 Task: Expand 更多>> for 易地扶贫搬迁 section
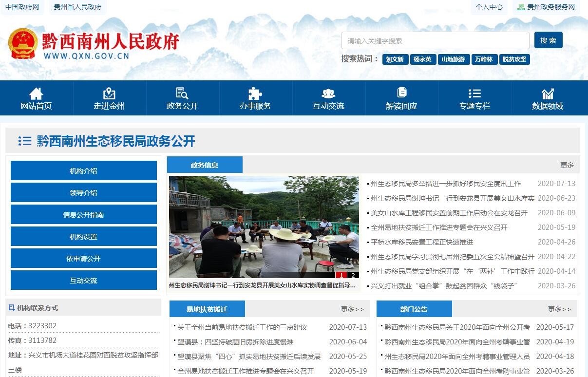tap(352, 309)
